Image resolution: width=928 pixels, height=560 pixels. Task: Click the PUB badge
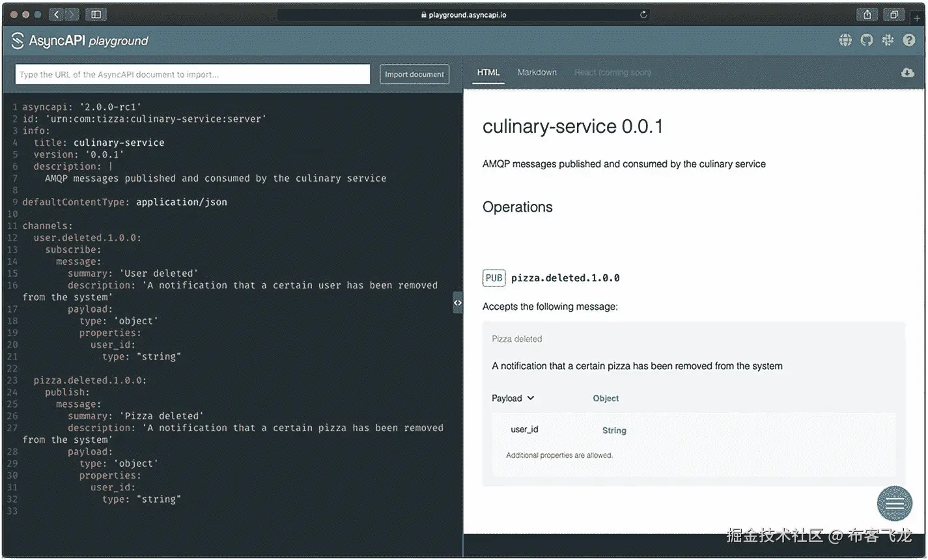494,278
